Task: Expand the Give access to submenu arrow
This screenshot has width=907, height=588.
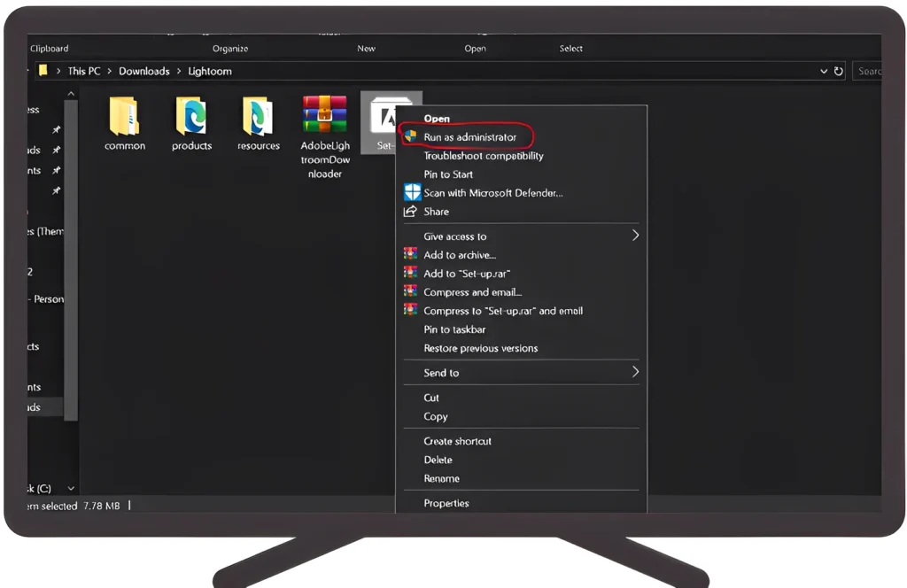Action: [635, 236]
